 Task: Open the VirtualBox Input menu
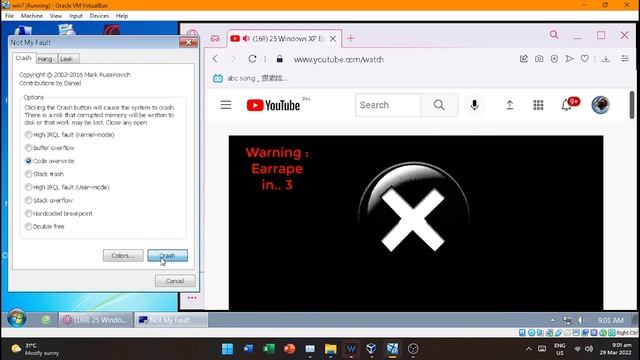(76, 16)
